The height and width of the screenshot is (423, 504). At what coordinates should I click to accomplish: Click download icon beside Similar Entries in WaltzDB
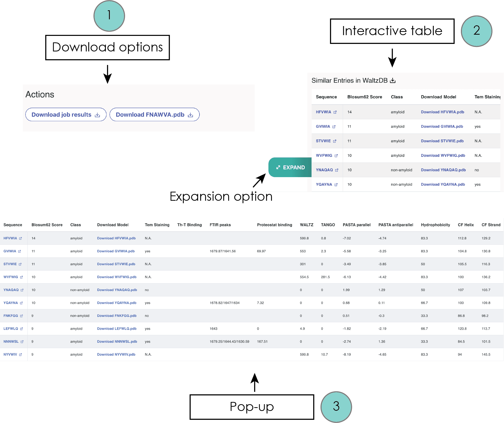click(x=393, y=81)
